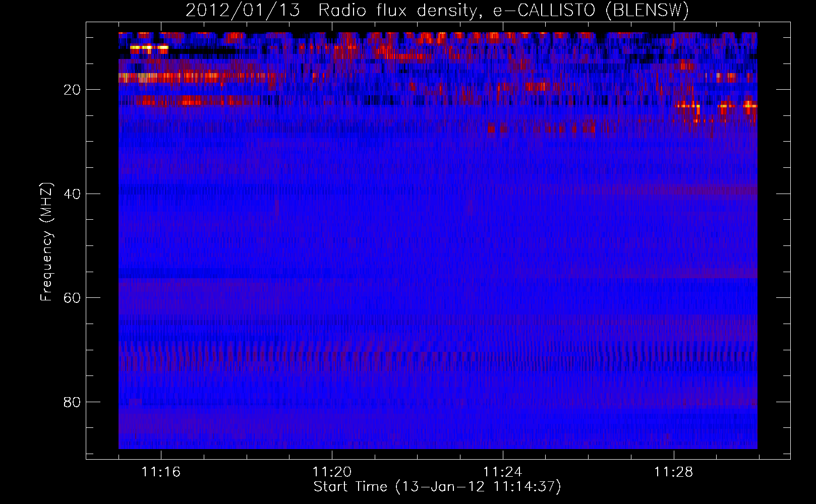Viewport: 816px width, 504px height.
Task: Click the 80 MHz frequency tick label
Action: (72, 402)
